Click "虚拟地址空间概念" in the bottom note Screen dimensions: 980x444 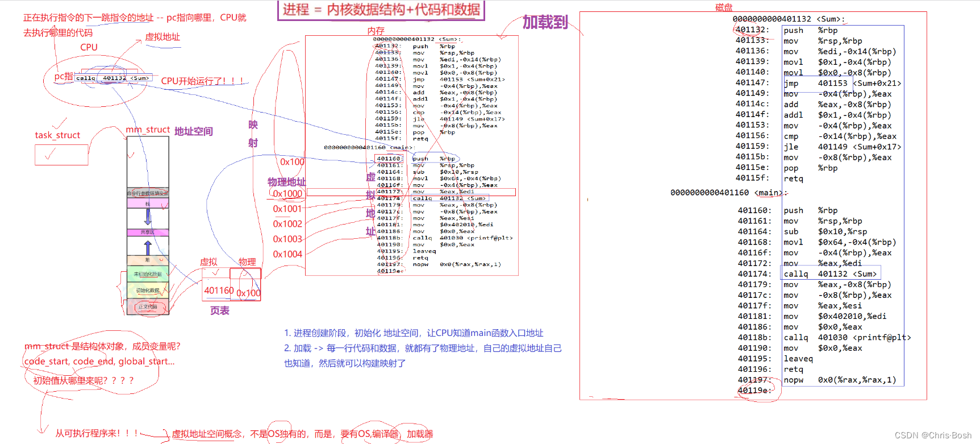coord(207,434)
